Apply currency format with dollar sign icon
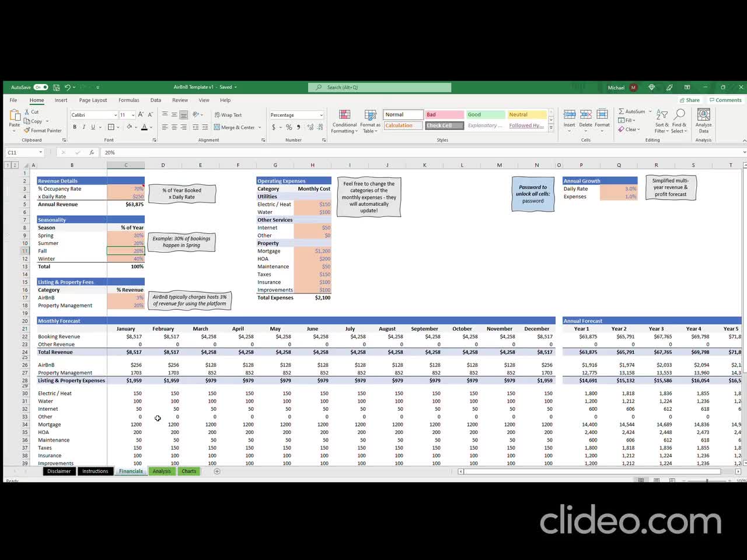The width and height of the screenshot is (747, 560). click(273, 127)
